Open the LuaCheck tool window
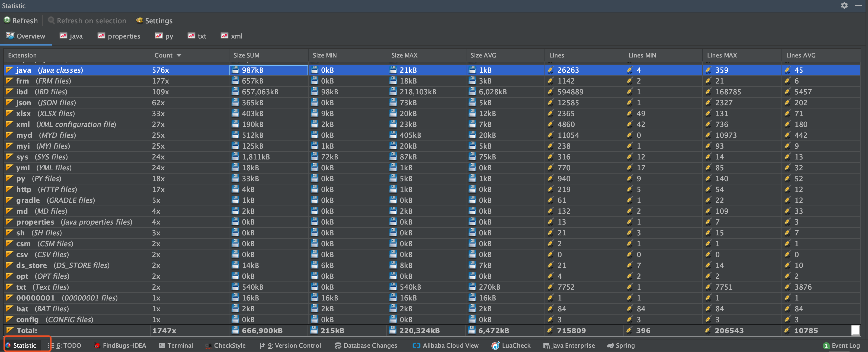 click(511, 345)
